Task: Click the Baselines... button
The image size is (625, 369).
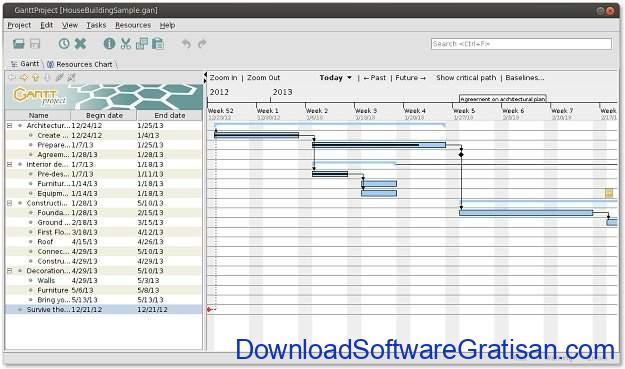Action: tap(525, 78)
